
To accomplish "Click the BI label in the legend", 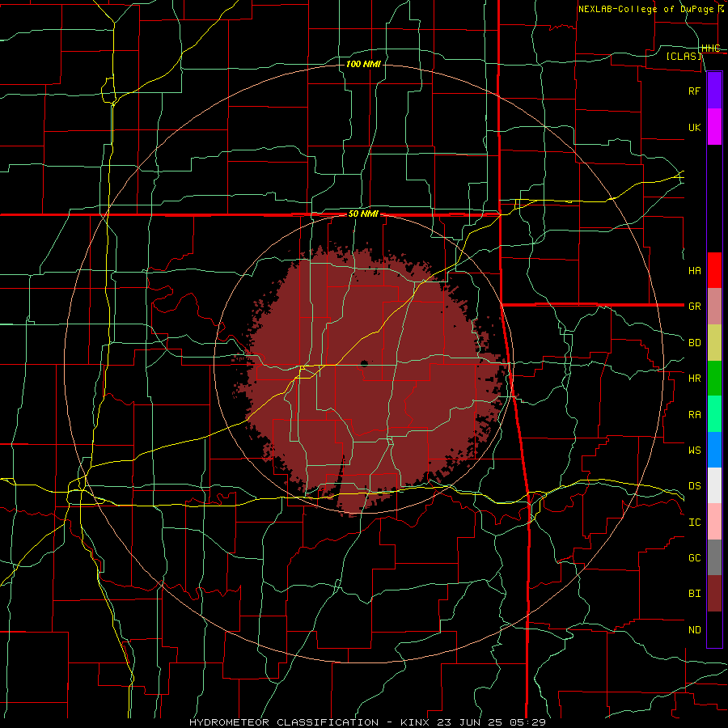I will tap(695, 594).
